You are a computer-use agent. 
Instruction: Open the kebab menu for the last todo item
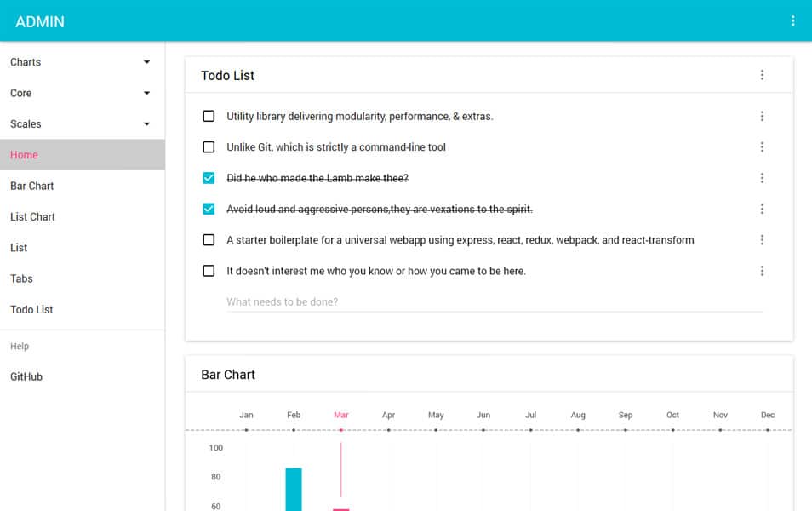(762, 270)
